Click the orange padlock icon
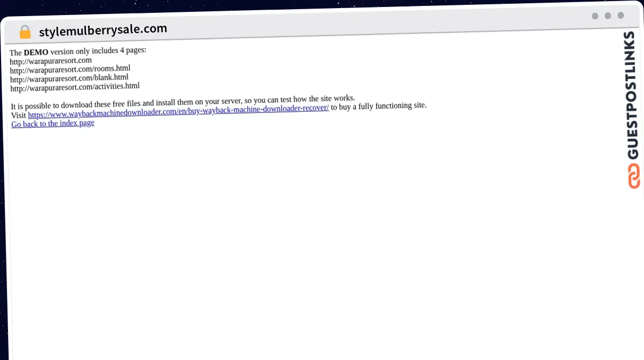This screenshot has height=360, width=644. 25,32
